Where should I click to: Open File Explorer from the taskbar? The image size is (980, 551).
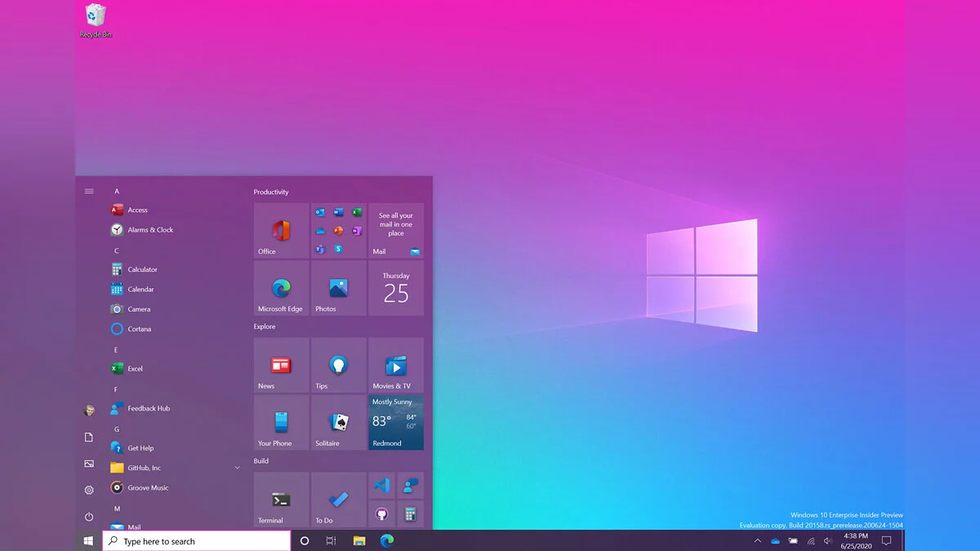pos(359,541)
